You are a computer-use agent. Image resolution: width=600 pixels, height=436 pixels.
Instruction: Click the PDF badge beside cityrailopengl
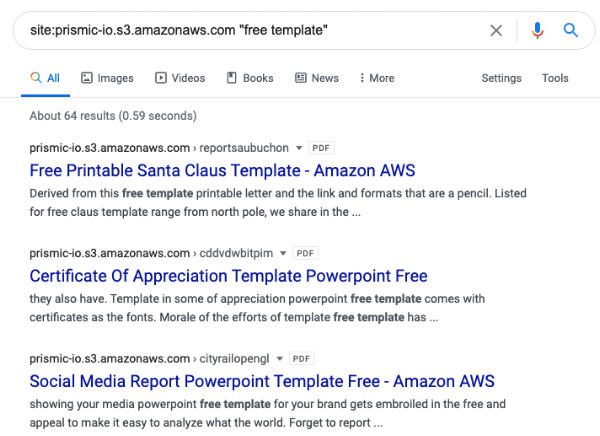click(x=302, y=359)
